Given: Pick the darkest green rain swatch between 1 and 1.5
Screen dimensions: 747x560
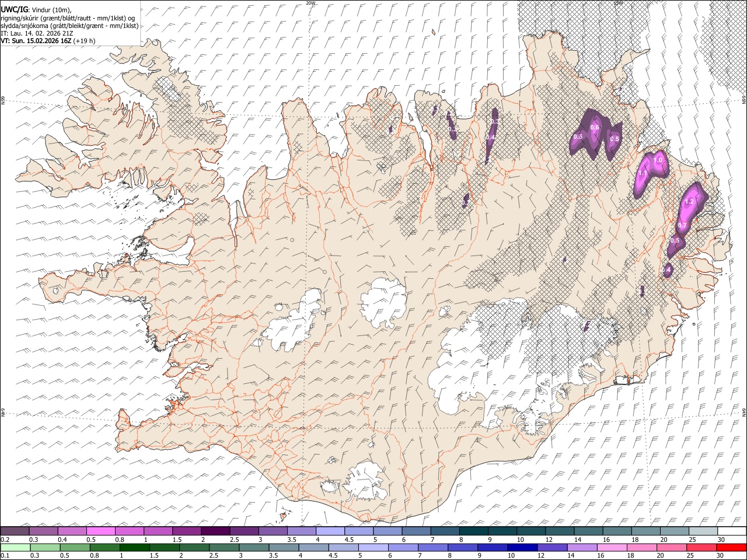Looking at the screenshot, I should pos(134,547).
